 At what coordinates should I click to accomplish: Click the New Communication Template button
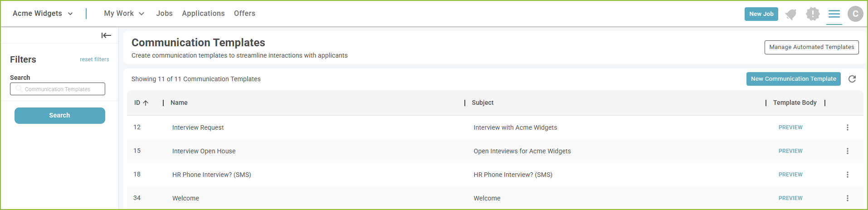pyautogui.click(x=793, y=79)
